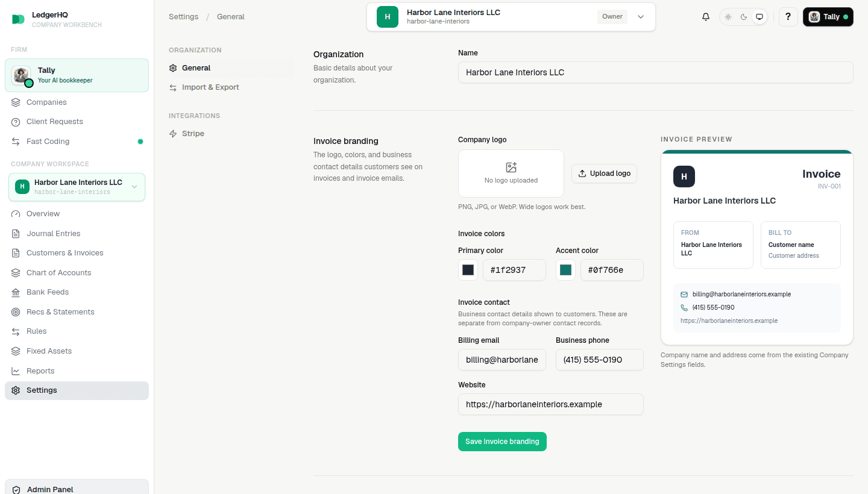Click the Business phone field
The width and height of the screenshot is (868, 494).
600,360
